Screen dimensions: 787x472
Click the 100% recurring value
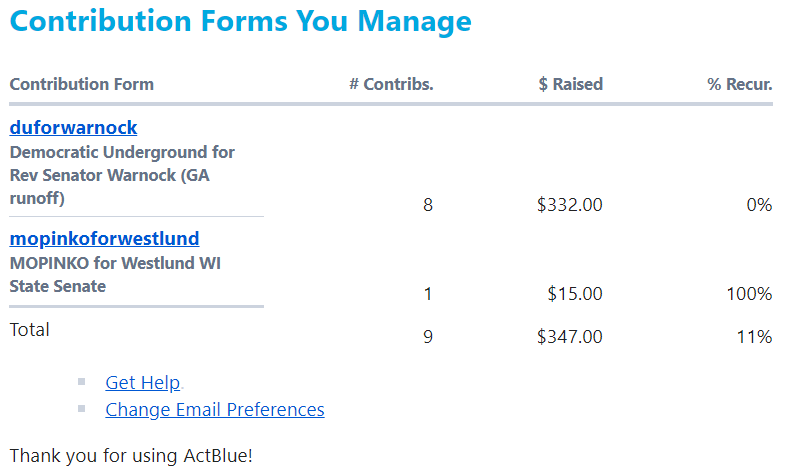(749, 294)
